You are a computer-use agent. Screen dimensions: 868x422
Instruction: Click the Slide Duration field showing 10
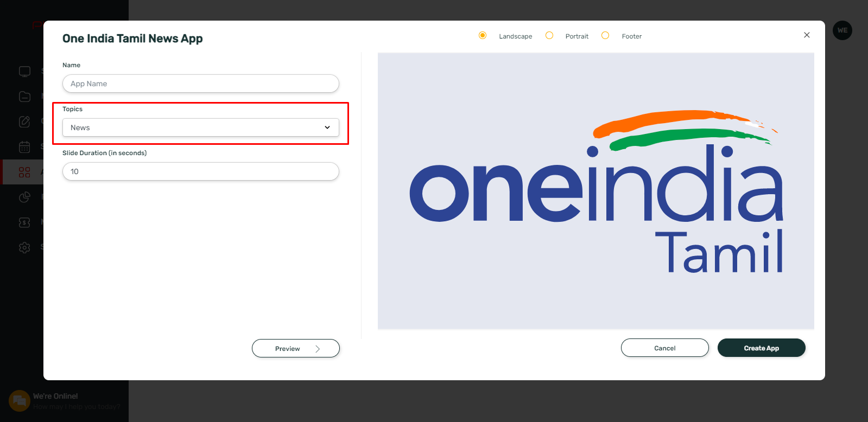(x=201, y=171)
